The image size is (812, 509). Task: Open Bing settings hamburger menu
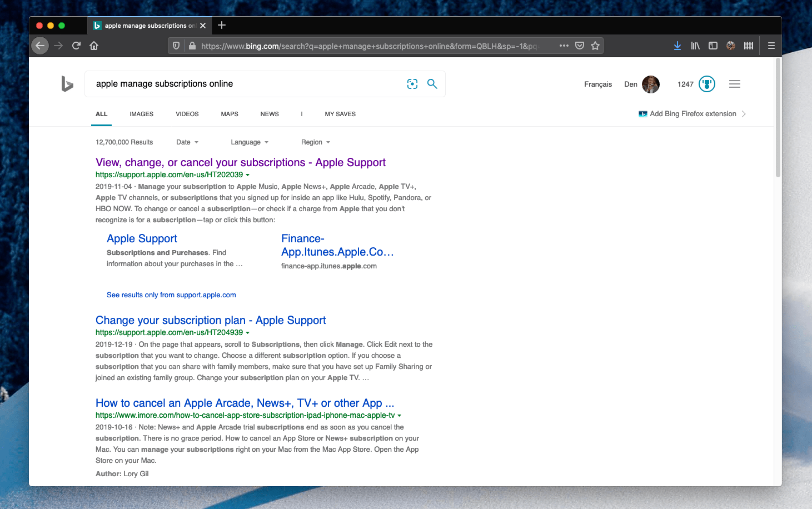pyautogui.click(x=735, y=84)
